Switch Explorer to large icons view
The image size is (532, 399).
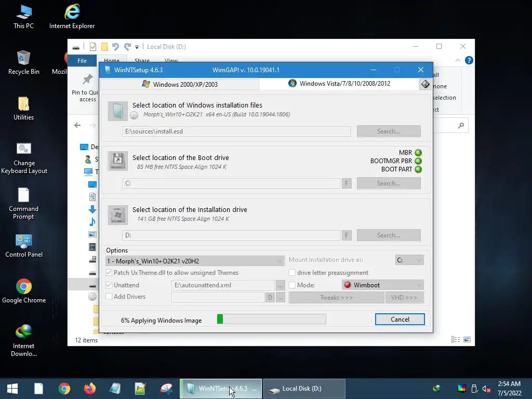[467, 340]
